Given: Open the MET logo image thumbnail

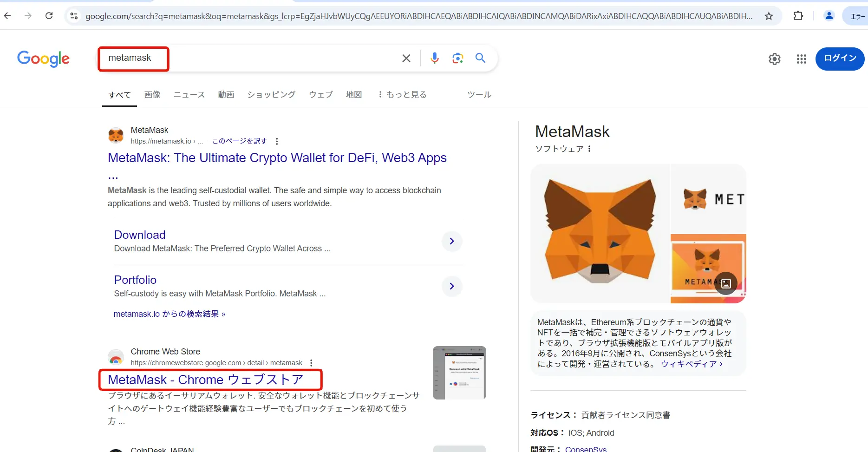Looking at the screenshot, I should tap(708, 198).
